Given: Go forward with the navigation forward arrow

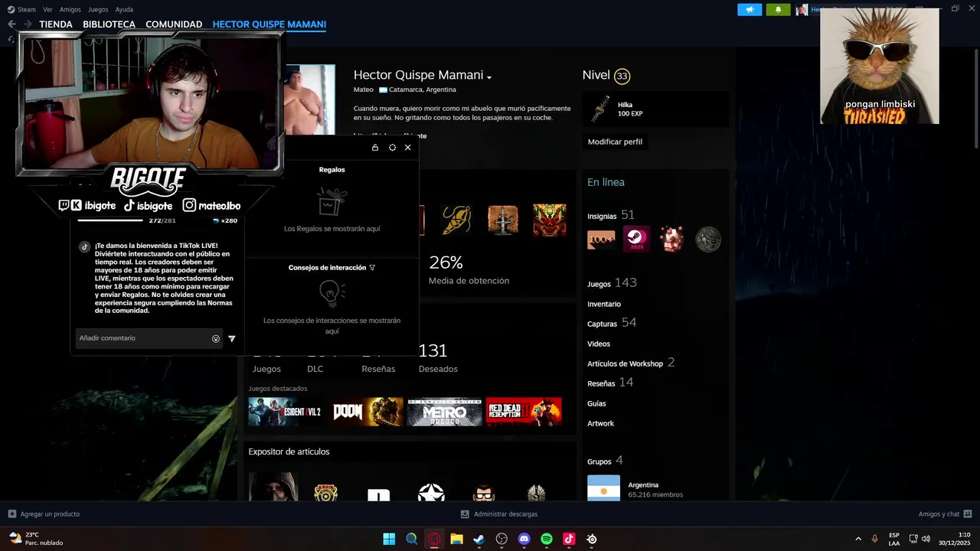Looking at the screenshot, I should pos(28,24).
